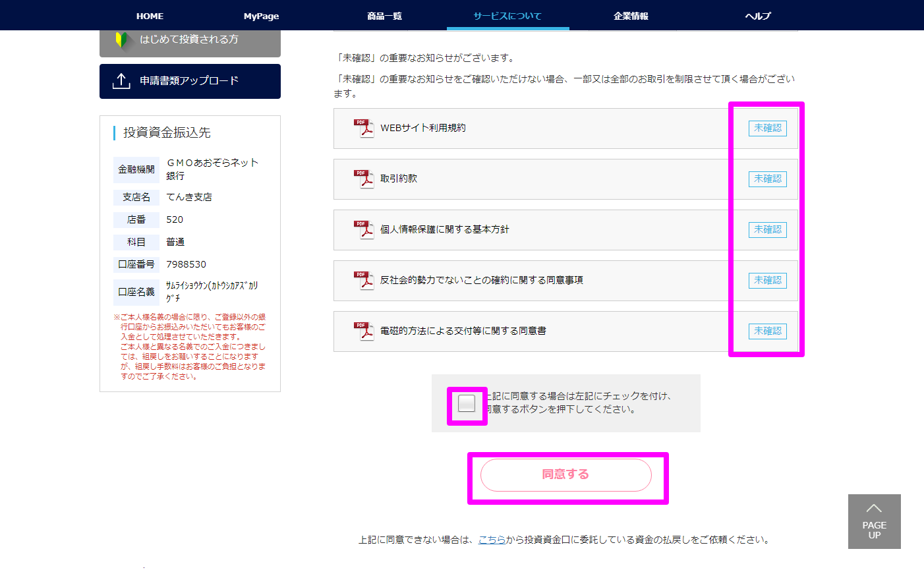Viewport: 924px width, 572px height.
Task: Click PDF icon for 電磁的方法による交付 同意書
Action: point(363,331)
